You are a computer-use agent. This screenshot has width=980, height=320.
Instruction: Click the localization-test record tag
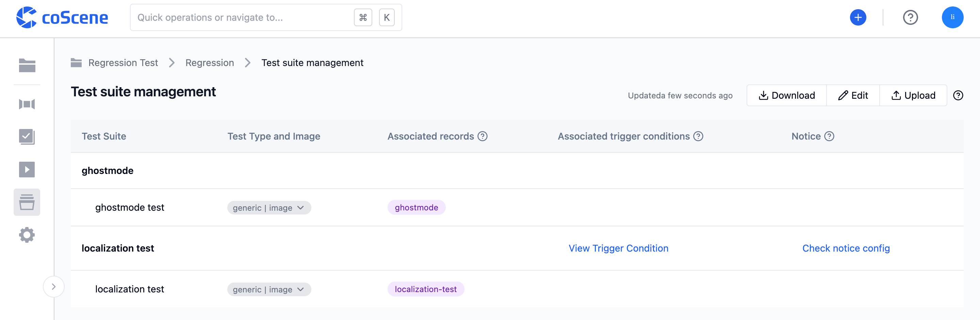425,289
